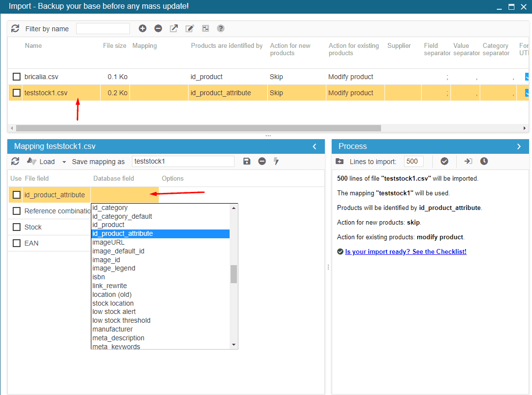
Task: Expand the Process panel with its right chevron
Action: 519,146
